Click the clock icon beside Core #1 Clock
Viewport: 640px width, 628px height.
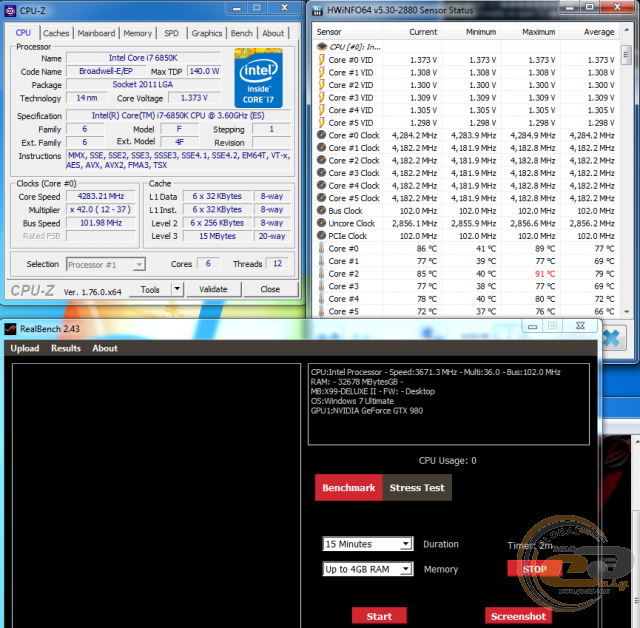(322, 148)
